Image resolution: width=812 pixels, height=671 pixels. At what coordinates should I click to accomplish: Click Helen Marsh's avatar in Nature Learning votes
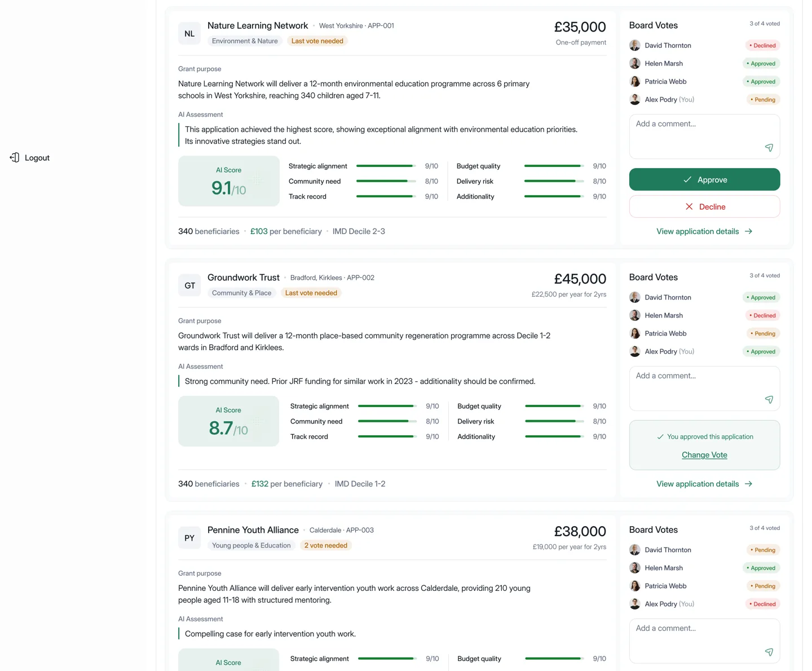[x=635, y=63]
